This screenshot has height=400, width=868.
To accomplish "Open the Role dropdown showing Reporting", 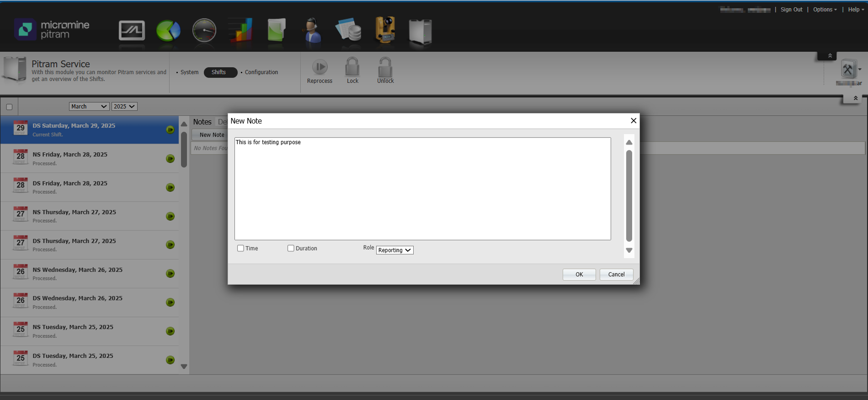I will 394,250.
